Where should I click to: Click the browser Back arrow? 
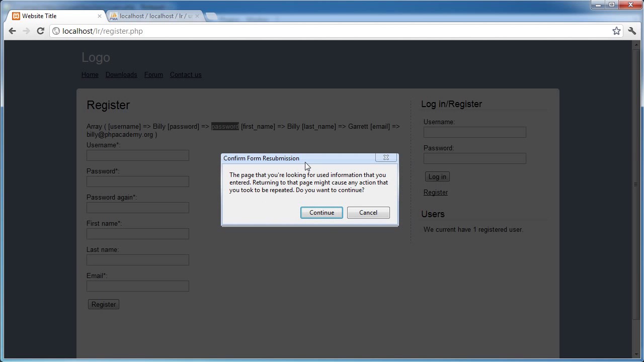click(13, 31)
